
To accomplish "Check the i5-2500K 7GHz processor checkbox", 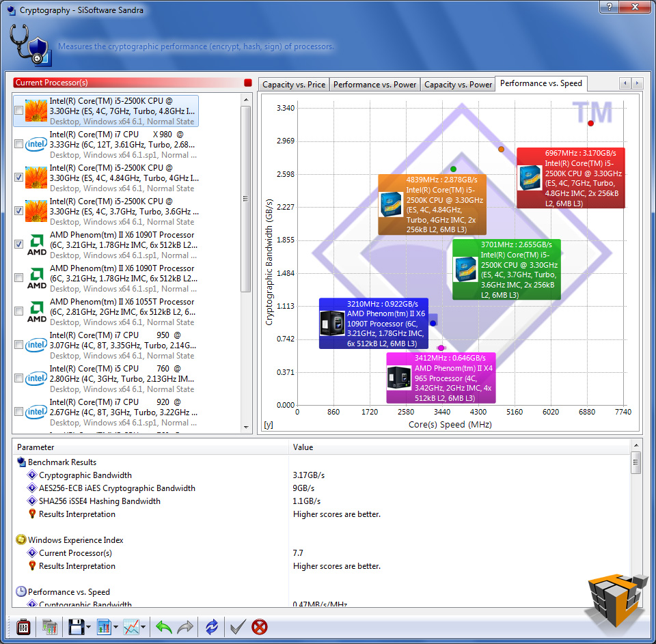I will point(19,111).
